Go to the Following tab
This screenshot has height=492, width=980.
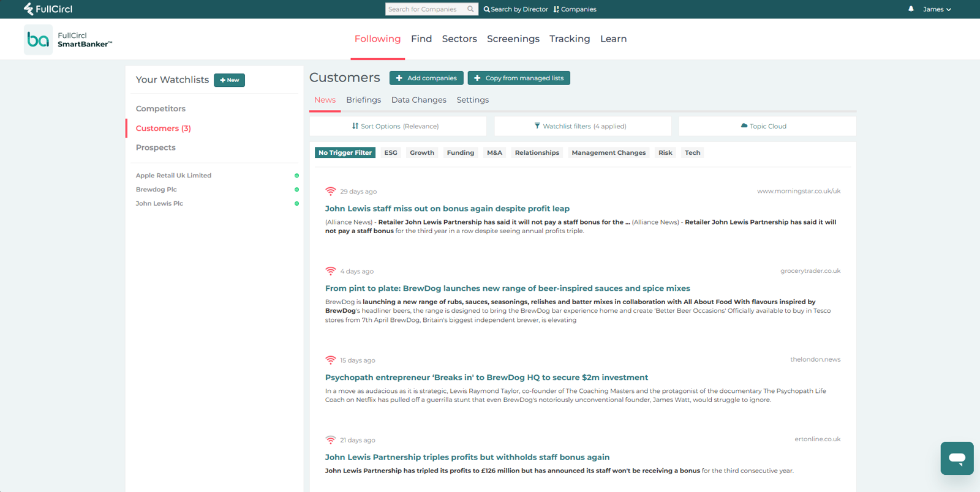(x=377, y=39)
